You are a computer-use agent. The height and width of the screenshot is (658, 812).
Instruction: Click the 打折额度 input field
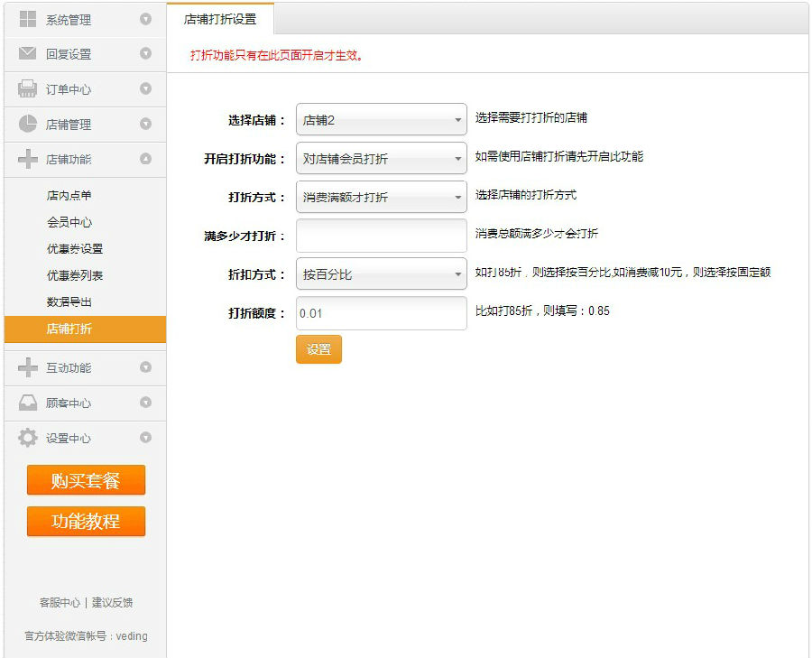(381, 313)
